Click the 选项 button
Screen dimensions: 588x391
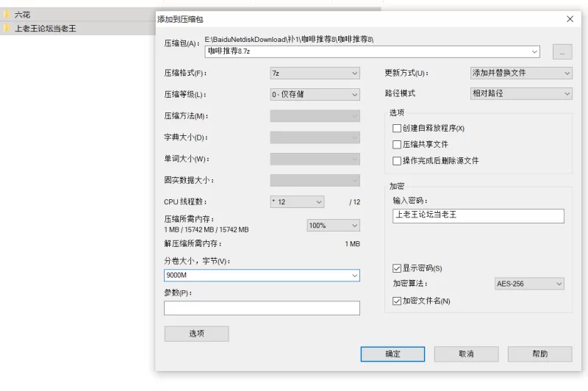[196, 334]
